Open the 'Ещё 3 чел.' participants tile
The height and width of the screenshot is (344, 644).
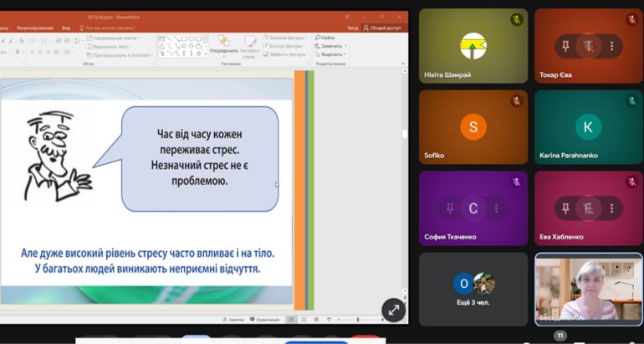tap(473, 285)
